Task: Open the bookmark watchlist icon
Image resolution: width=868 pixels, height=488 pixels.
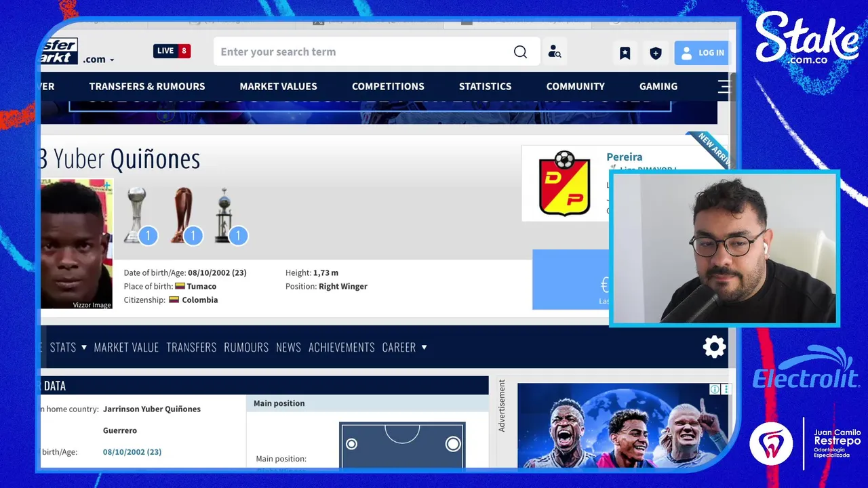Action: (x=625, y=53)
